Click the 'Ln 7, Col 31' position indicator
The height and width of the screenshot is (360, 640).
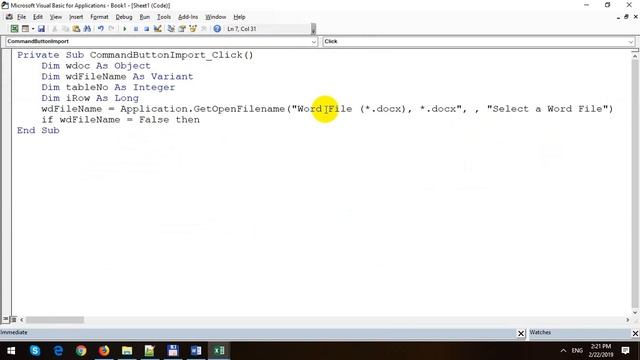pyautogui.click(x=242, y=29)
